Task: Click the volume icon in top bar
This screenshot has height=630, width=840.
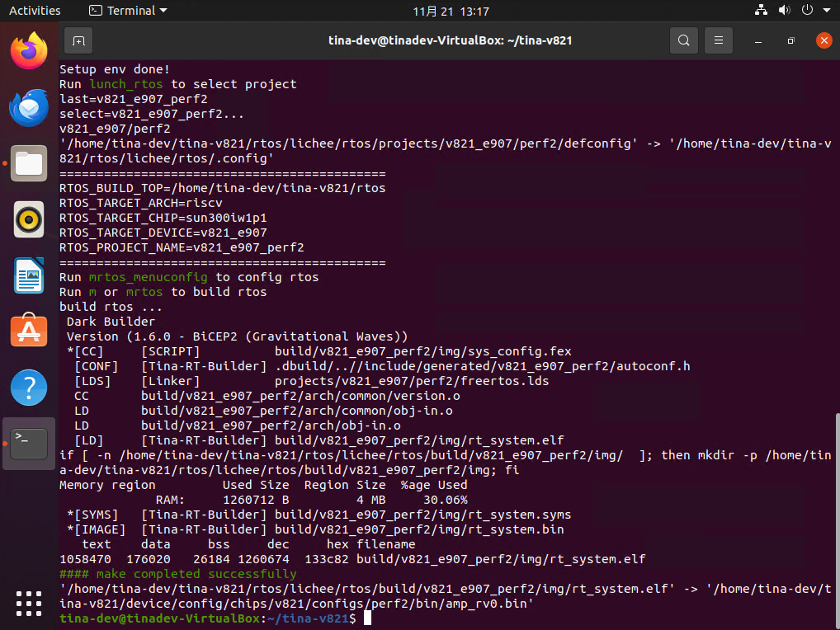Action: point(784,11)
